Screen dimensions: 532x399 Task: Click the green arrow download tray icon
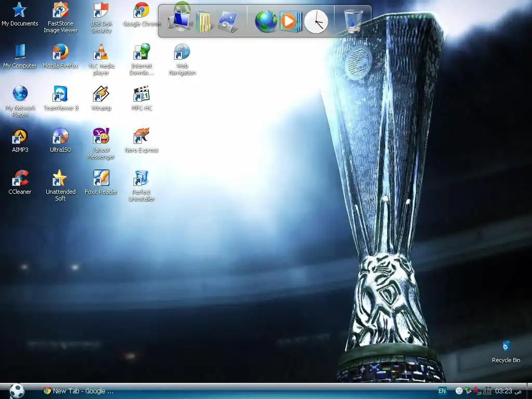pos(468,391)
